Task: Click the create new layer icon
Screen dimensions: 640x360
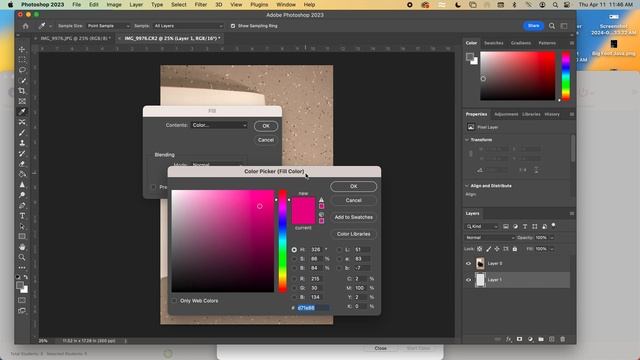Action: coord(551,339)
